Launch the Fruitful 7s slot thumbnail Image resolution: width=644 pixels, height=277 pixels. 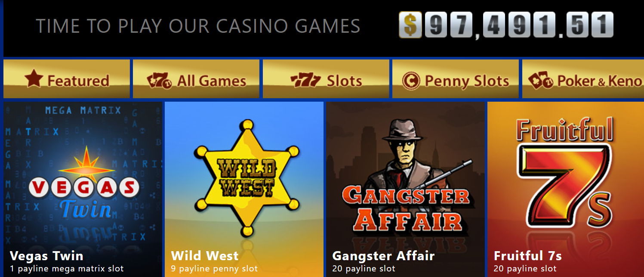click(566, 189)
